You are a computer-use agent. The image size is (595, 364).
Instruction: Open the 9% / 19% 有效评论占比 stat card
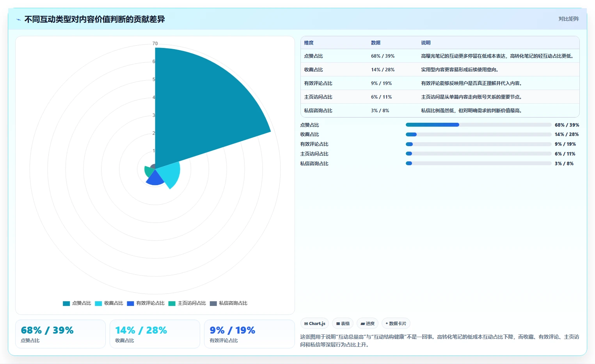tap(249, 334)
